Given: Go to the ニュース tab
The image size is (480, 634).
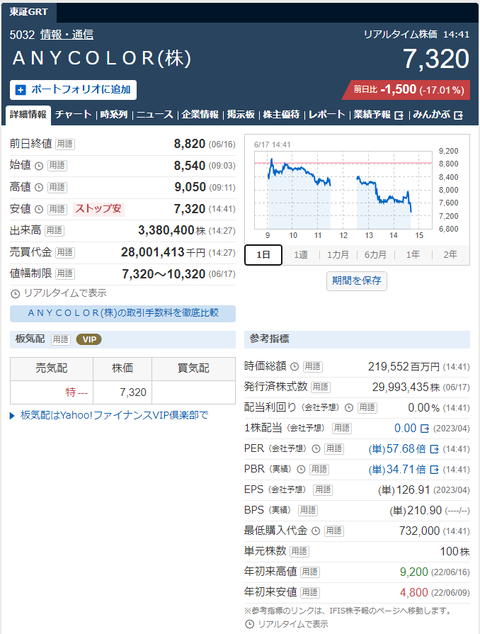Looking at the screenshot, I should pos(154,114).
